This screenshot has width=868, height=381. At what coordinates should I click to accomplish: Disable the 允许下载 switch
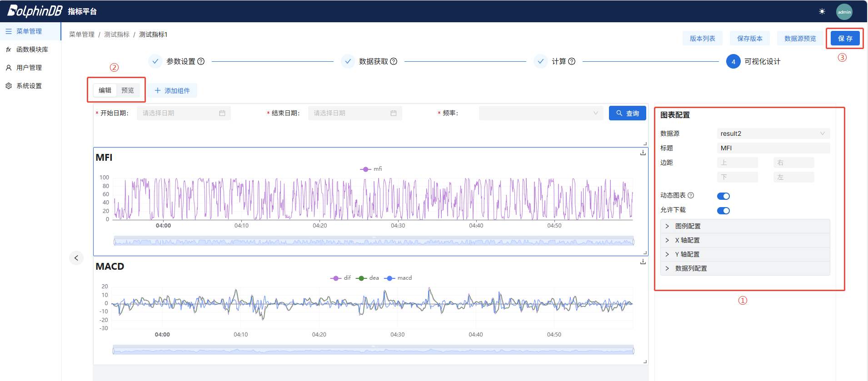point(723,211)
